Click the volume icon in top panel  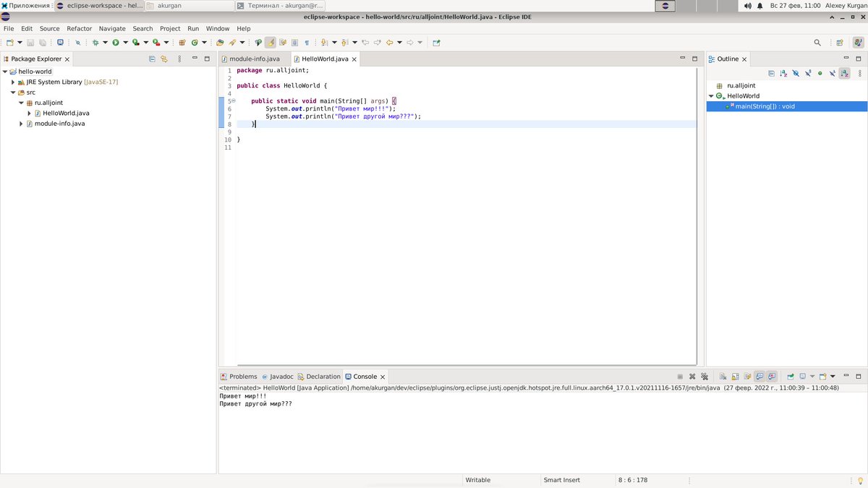[748, 5]
